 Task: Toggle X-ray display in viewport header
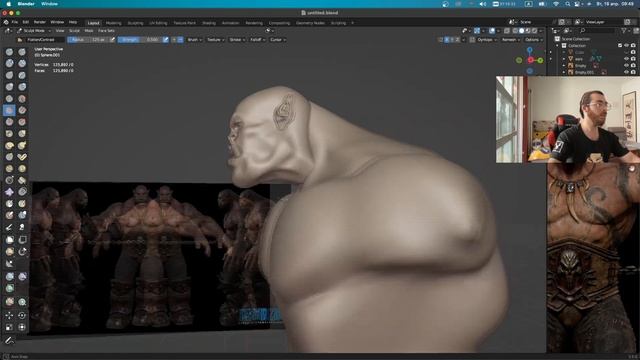point(507,31)
